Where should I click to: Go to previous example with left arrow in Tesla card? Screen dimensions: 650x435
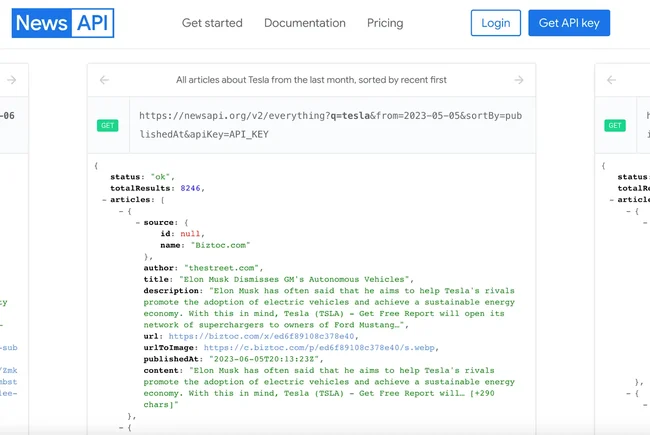click(x=104, y=80)
